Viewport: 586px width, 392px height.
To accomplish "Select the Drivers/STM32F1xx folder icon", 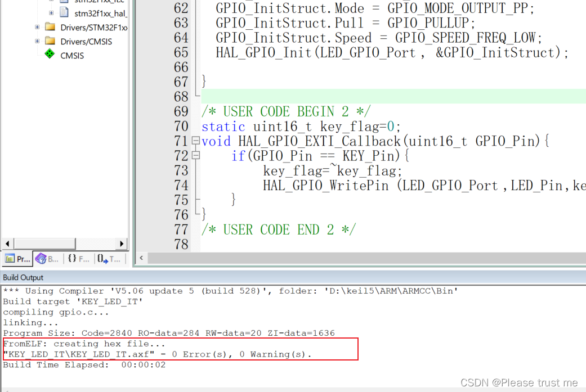I will pyautogui.click(x=50, y=26).
